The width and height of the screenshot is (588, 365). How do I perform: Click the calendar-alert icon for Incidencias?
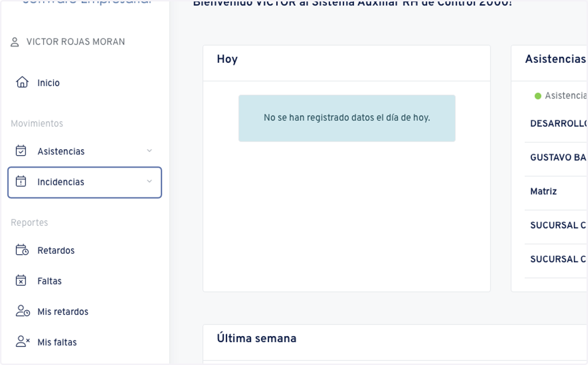click(21, 181)
